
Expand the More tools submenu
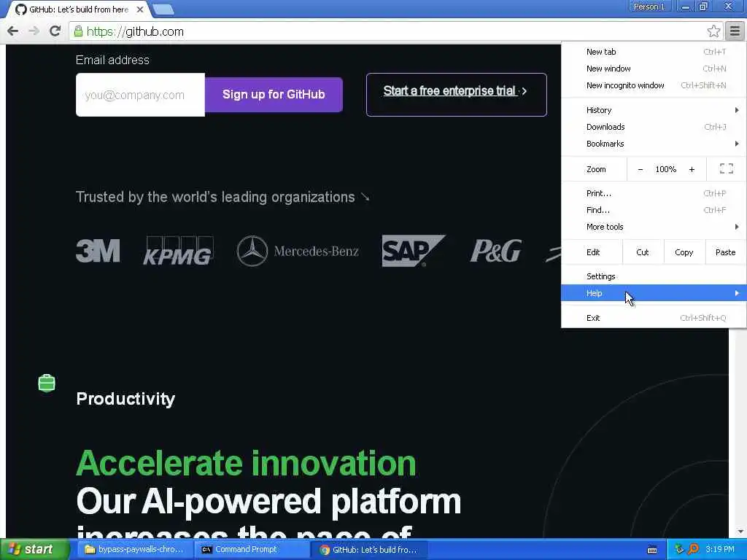654,227
